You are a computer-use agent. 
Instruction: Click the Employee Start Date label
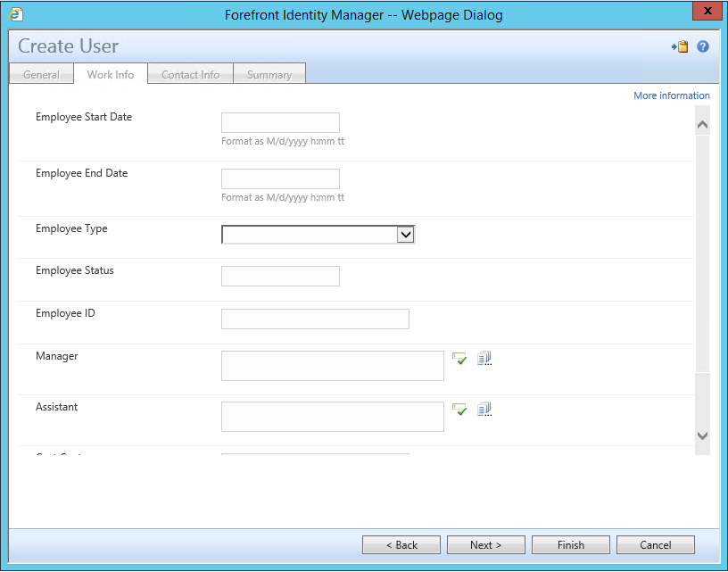84,117
